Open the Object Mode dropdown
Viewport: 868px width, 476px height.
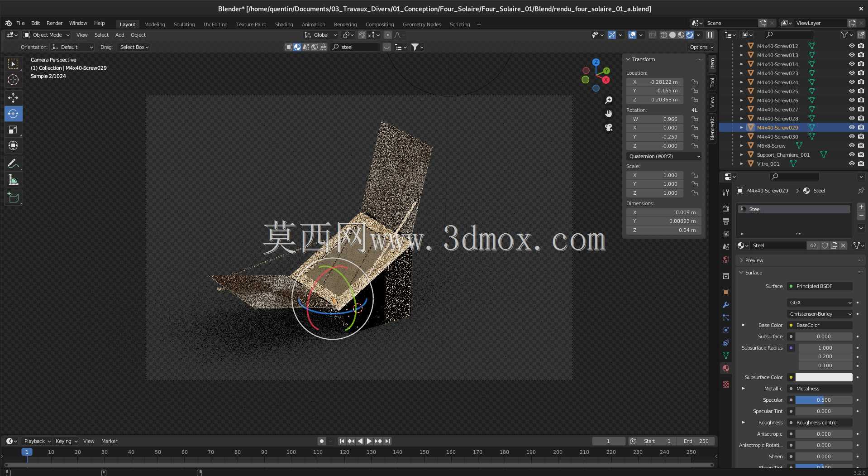(47, 35)
